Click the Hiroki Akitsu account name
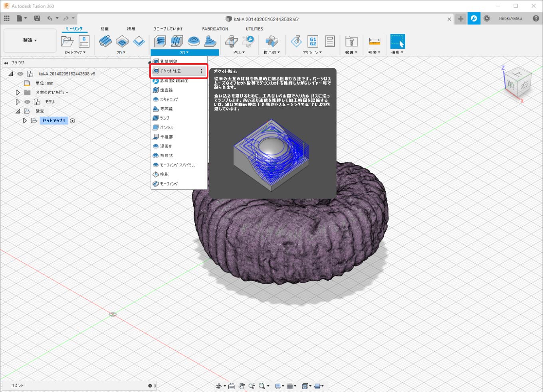 pos(510,18)
